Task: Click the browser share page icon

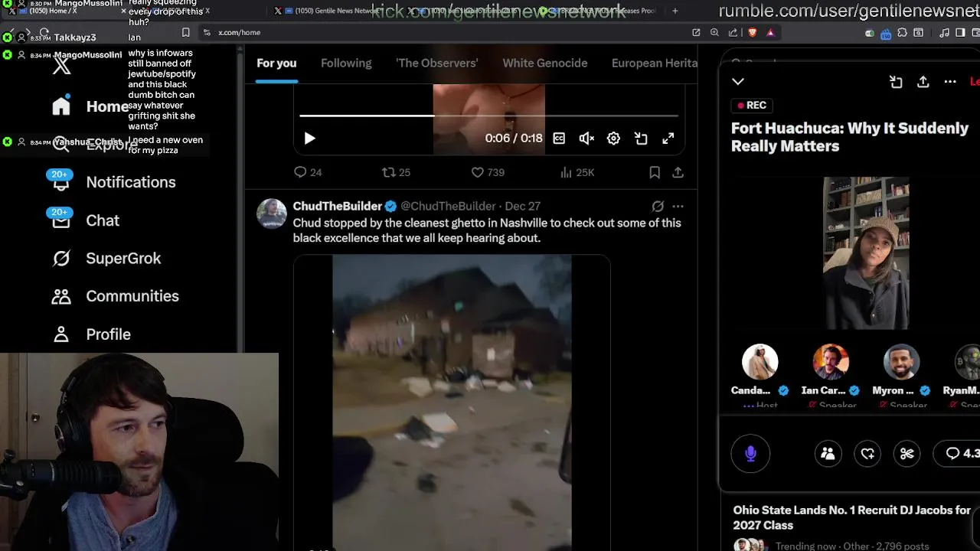Action: coord(733,32)
